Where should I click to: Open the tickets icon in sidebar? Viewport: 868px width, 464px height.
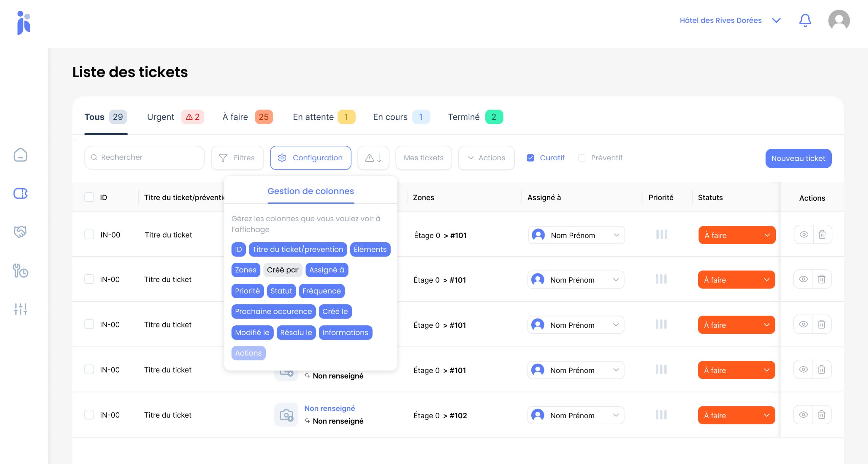click(x=20, y=194)
